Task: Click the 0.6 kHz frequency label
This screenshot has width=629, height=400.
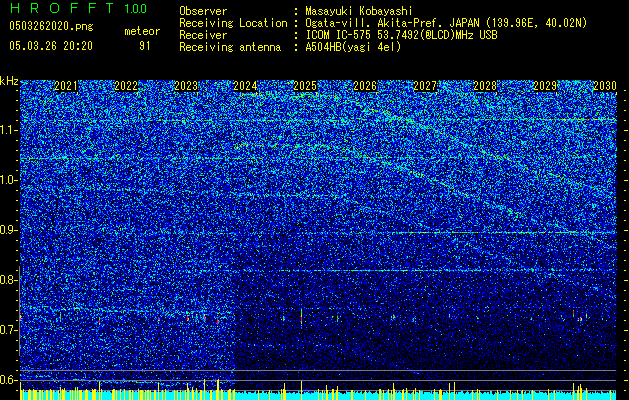Action: tap(8, 380)
